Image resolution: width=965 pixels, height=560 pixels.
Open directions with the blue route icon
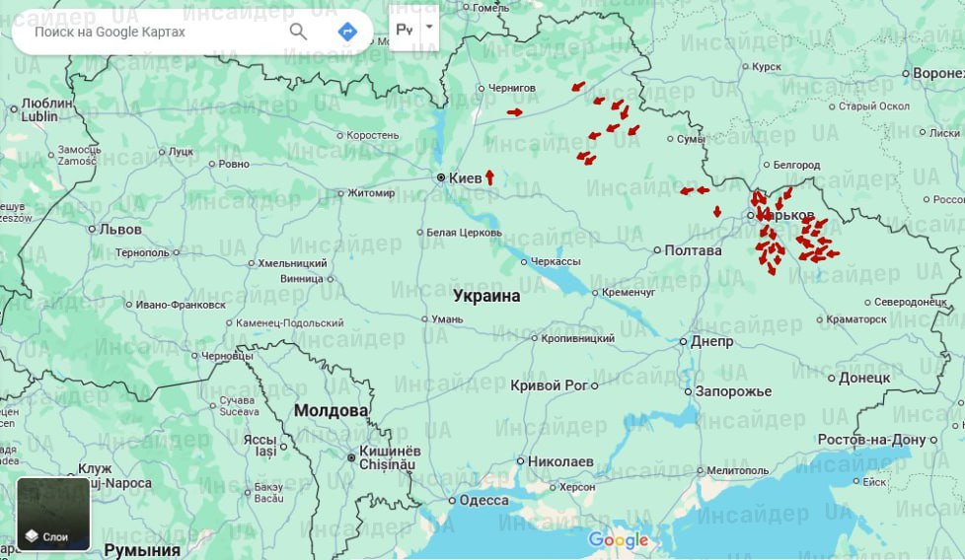(x=346, y=32)
